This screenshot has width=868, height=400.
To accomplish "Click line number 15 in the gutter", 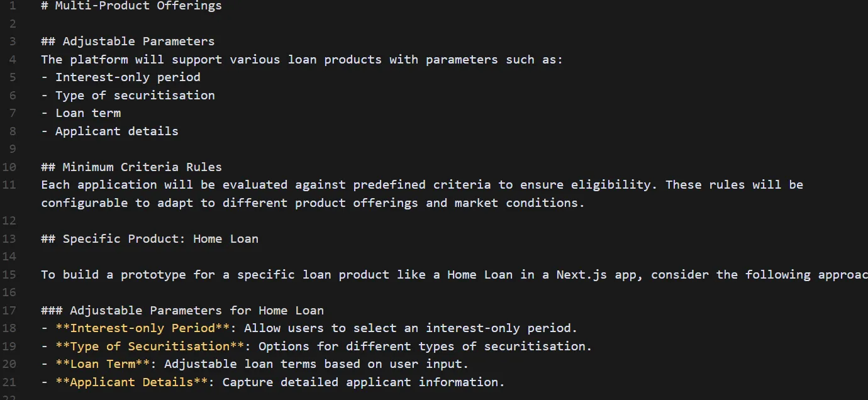I will tap(10, 275).
